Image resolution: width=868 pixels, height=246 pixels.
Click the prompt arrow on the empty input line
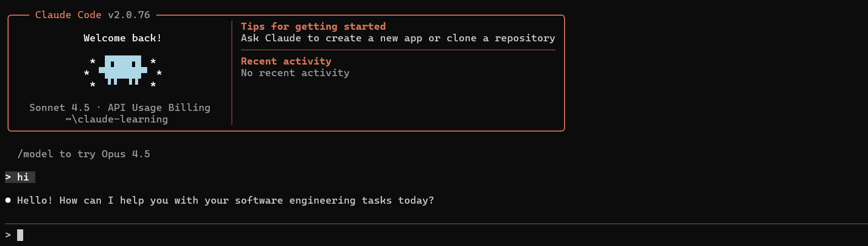pyautogui.click(x=8, y=235)
